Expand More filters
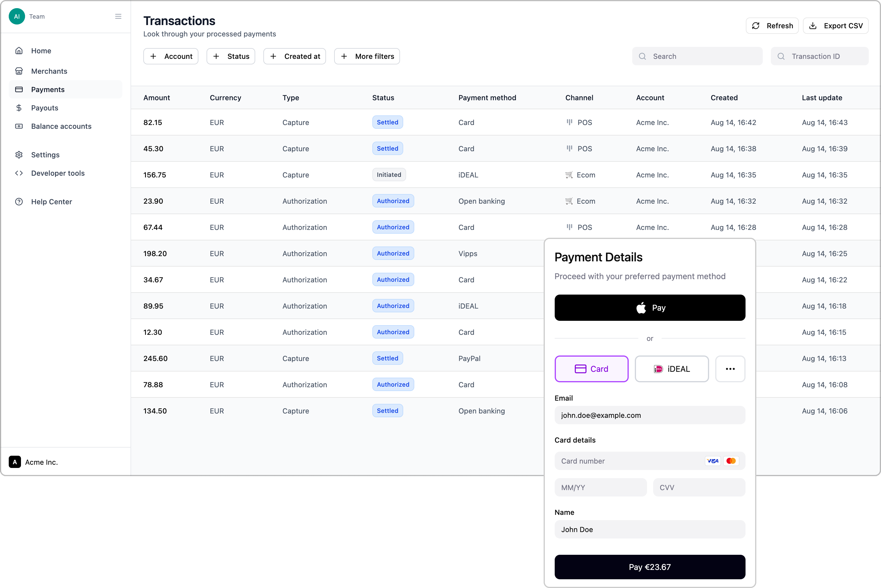This screenshot has width=881, height=588. (367, 56)
